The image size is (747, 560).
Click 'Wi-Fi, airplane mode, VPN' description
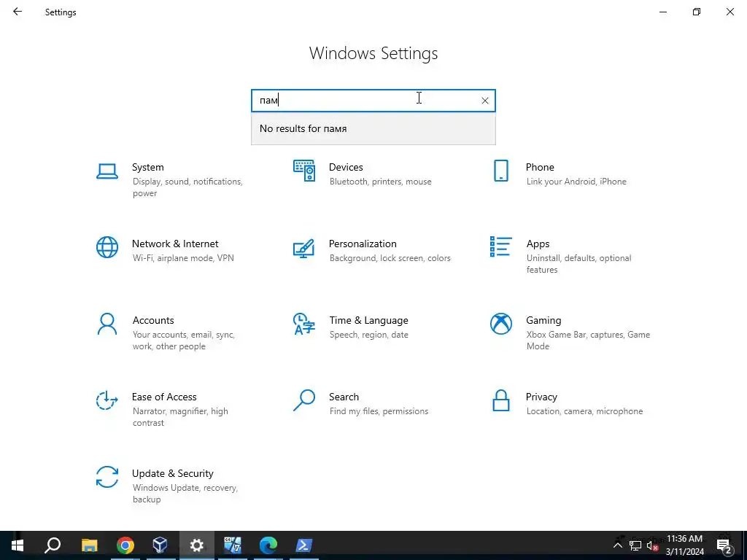pos(183,258)
